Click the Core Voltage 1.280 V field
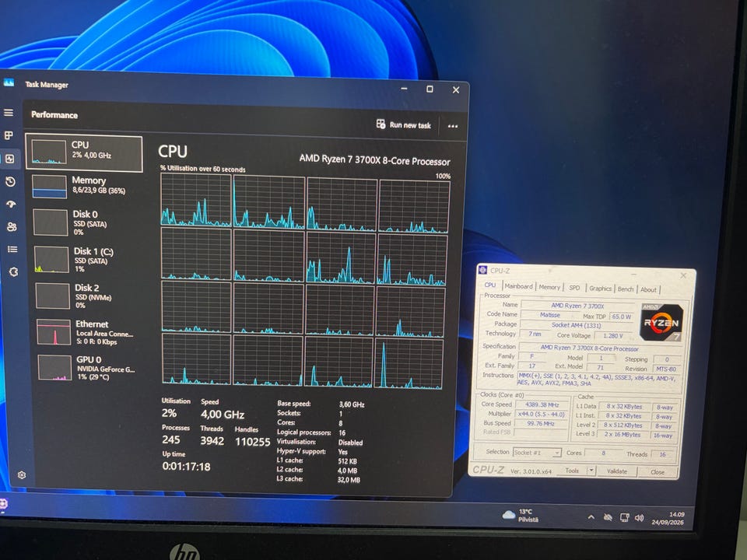The width and height of the screenshot is (747, 560). coord(613,336)
